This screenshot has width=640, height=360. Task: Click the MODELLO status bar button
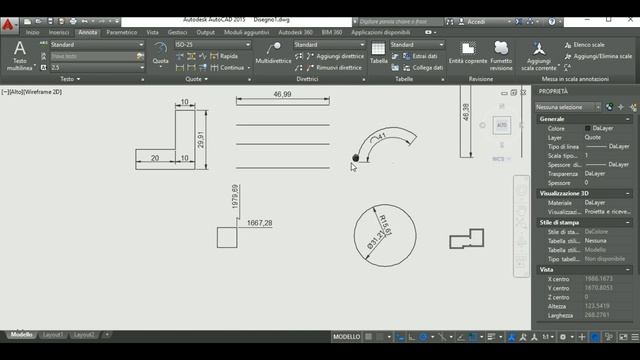click(x=347, y=337)
